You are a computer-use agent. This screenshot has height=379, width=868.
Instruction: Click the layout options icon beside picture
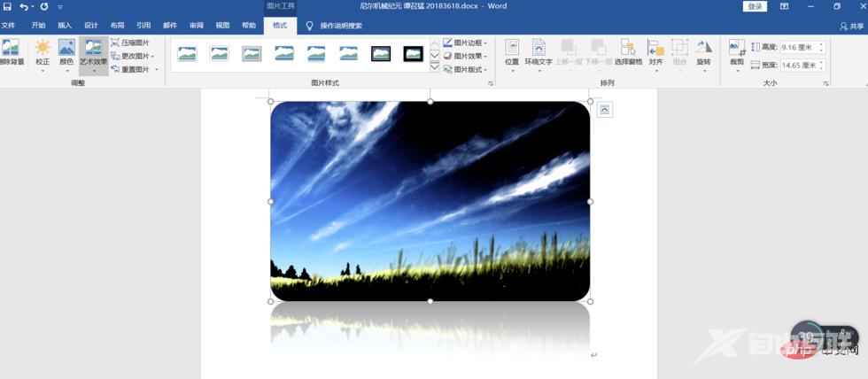(604, 109)
